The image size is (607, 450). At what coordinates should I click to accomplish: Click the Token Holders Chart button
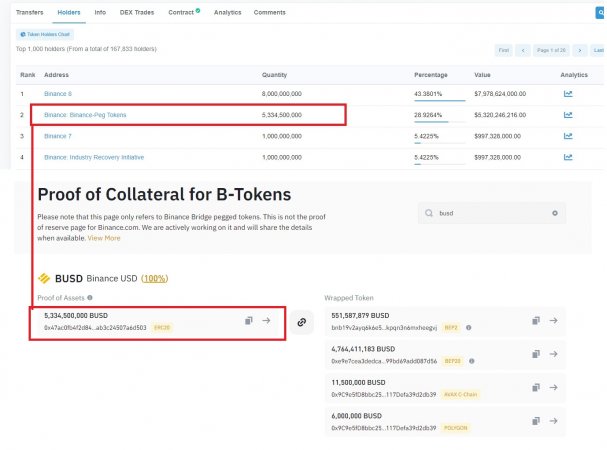[x=45, y=34]
